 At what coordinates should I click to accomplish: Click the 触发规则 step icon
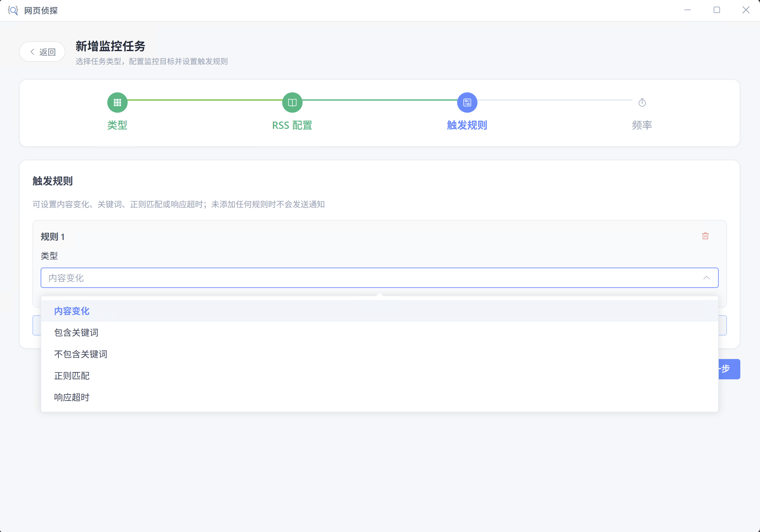point(467,103)
